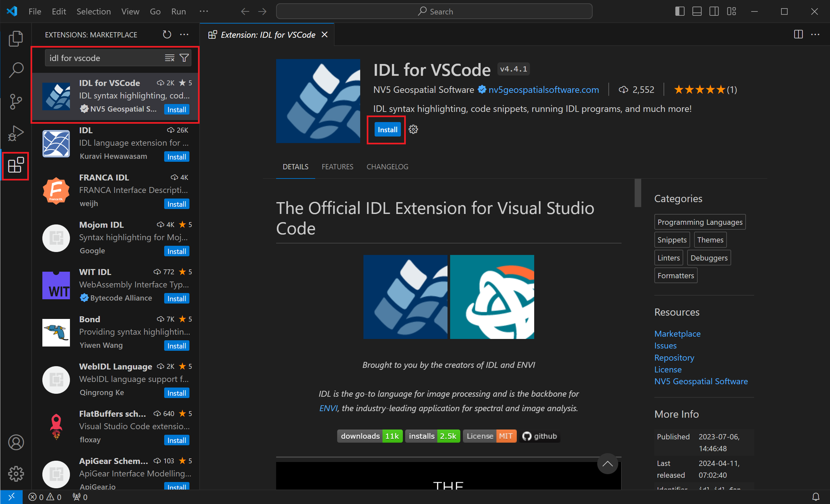This screenshot has width=830, height=504.
Task: Click the details page scrollbar thumb
Action: [x=638, y=193]
